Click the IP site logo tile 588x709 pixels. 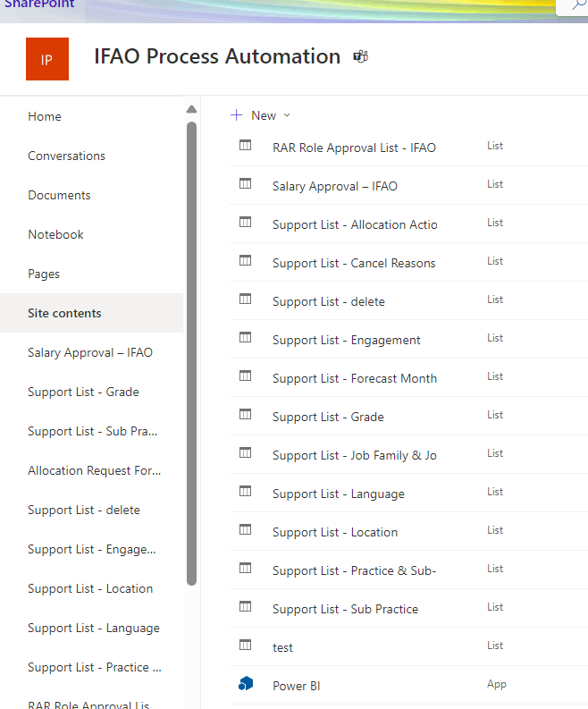pos(47,59)
